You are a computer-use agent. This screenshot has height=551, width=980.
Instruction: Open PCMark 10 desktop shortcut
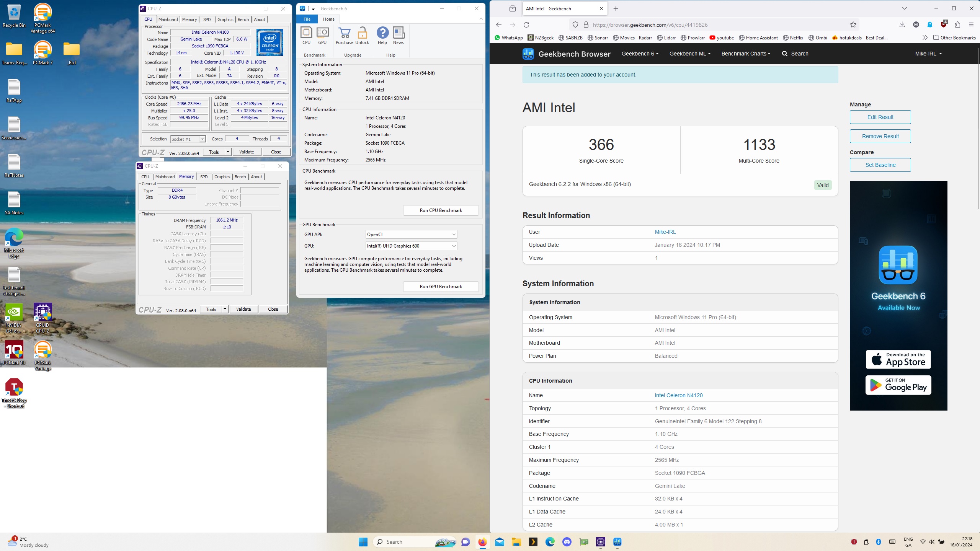(x=14, y=353)
